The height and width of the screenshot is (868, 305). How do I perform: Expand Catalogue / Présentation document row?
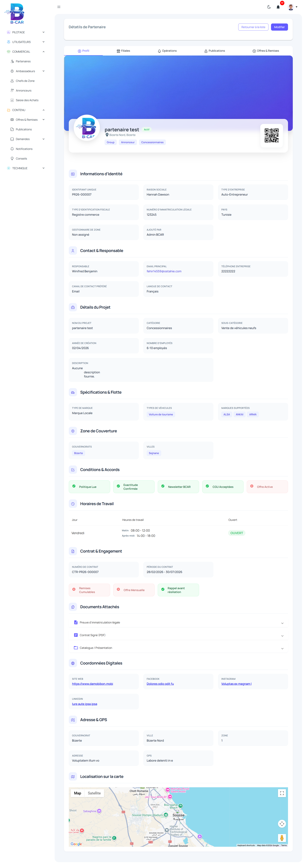(179, 648)
